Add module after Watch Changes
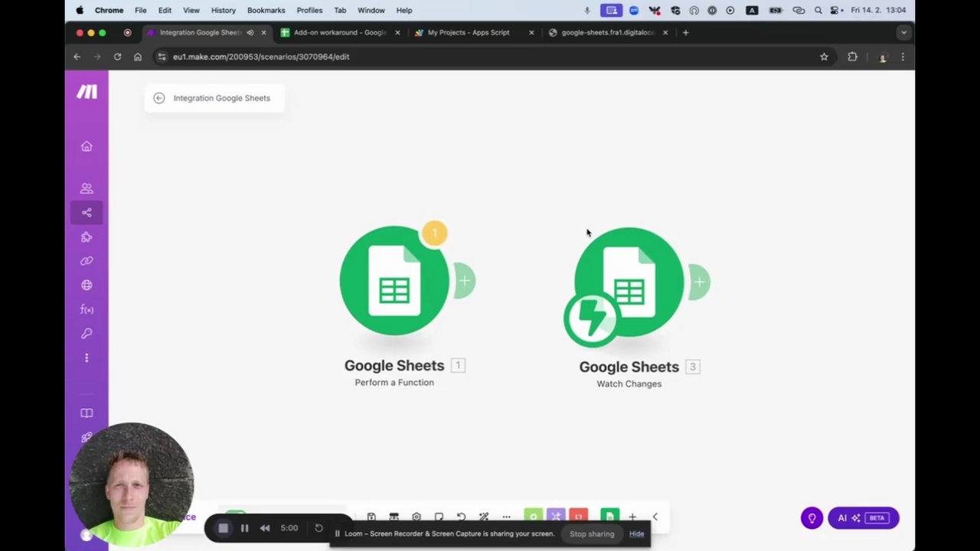Viewport: 980px width, 551px height. (699, 282)
